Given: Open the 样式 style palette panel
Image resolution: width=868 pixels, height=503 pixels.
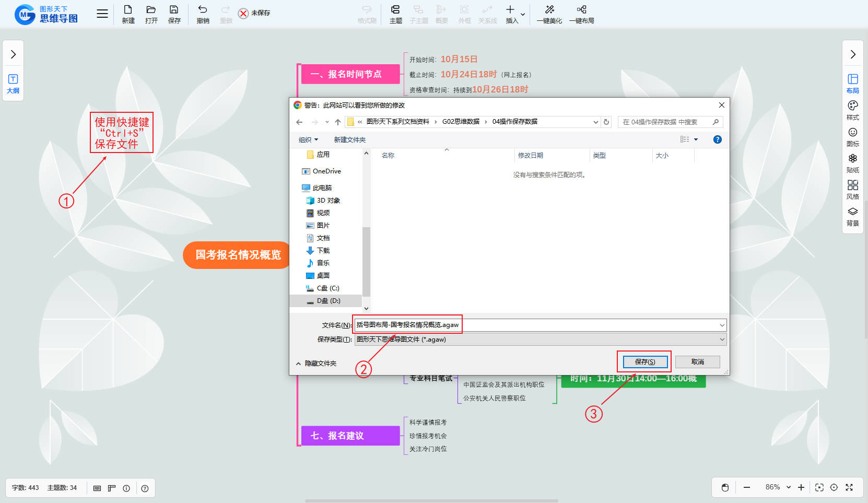Looking at the screenshot, I should pyautogui.click(x=852, y=110).
